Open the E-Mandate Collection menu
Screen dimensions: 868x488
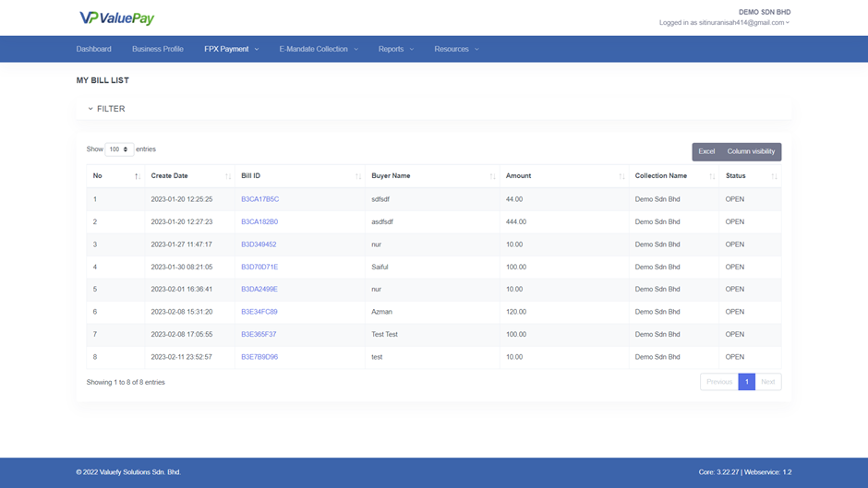318,49
